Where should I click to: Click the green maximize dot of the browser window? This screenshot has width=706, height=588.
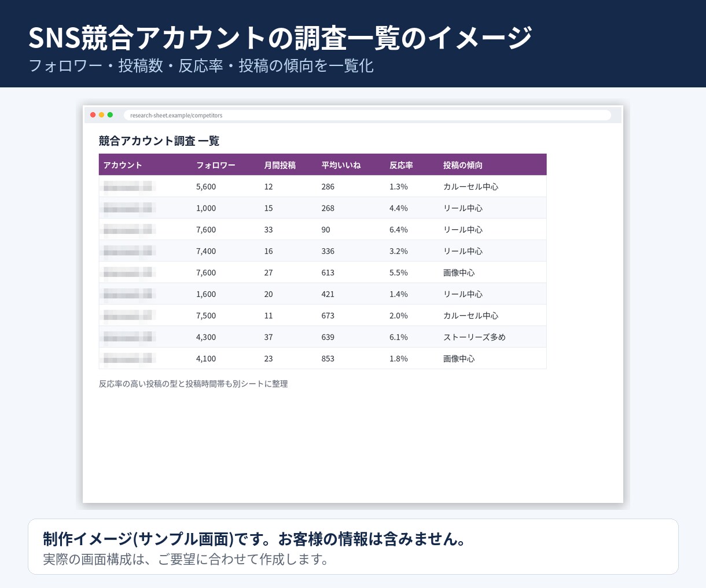pyautogui.click(x=110, y=115)
